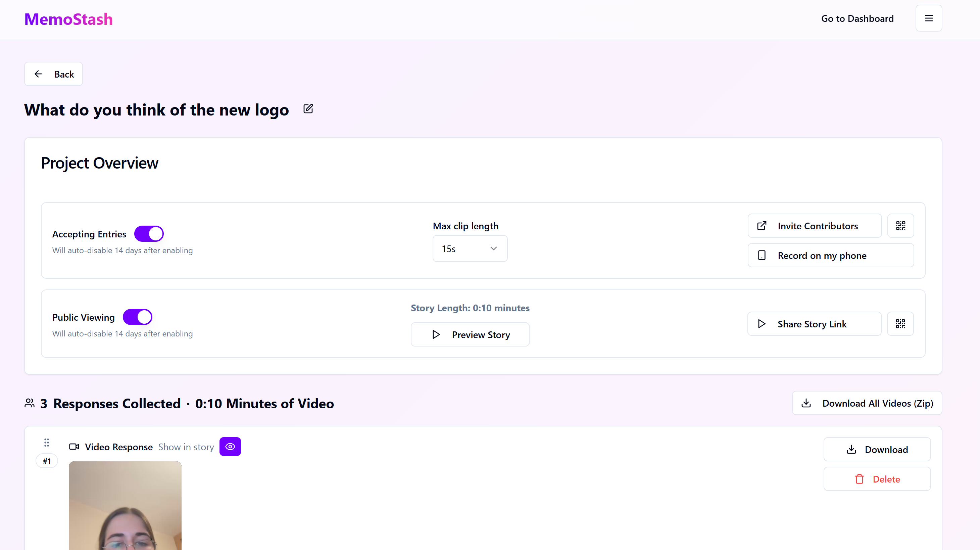Disable the Accepting Entries switch
Screen dimensions: 980x550
pos(149,234)
